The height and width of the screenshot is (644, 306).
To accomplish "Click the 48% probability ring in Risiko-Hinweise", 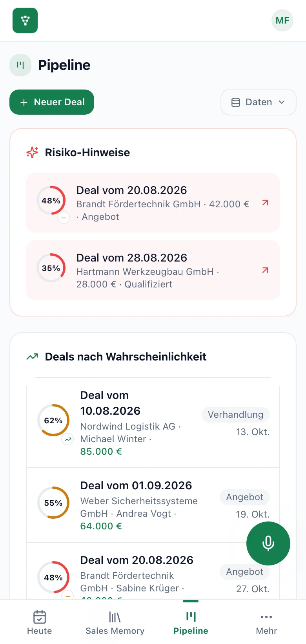I will [51, 200].
